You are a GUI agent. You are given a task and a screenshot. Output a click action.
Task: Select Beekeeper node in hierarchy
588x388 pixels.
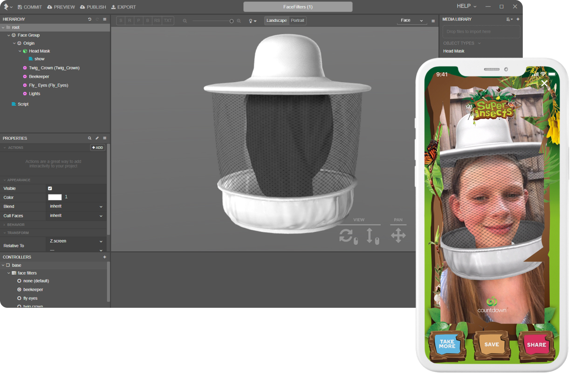pyautogui.click(x=39, y=76)
